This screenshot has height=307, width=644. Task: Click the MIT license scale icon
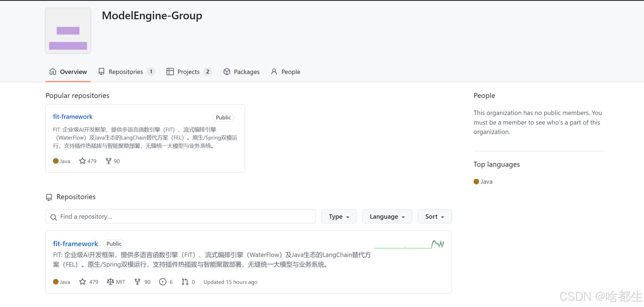coord(110,282)
